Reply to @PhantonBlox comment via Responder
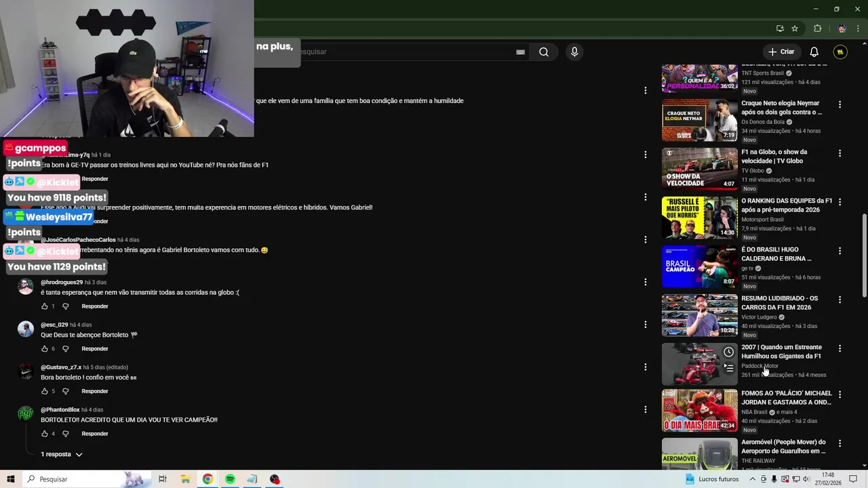The height and width of the screenshot is (488, 868). tap(95, 434)
